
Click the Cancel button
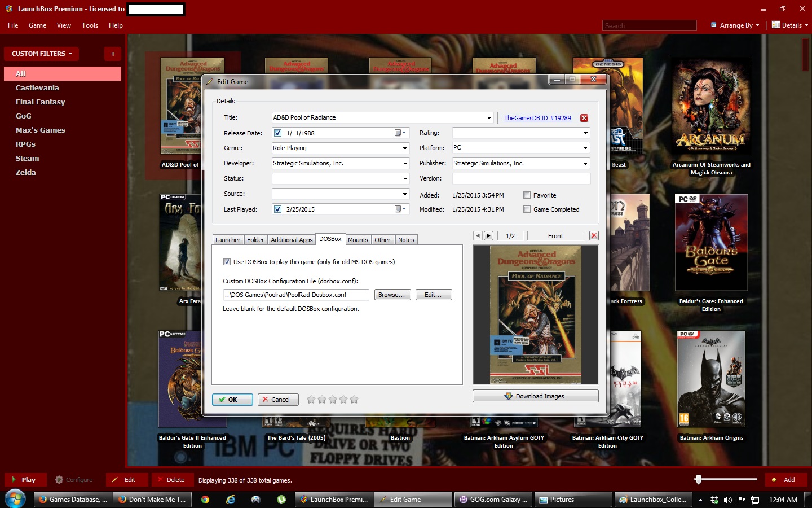click(278, 400)
